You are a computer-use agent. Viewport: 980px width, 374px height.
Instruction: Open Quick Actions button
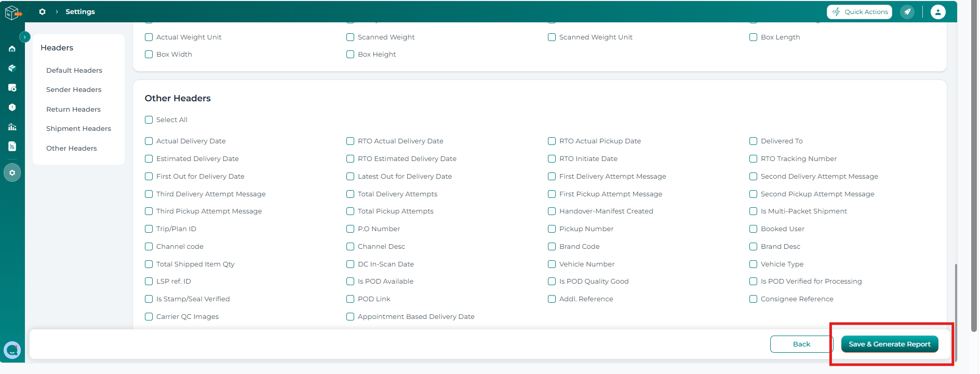[860, 11]
